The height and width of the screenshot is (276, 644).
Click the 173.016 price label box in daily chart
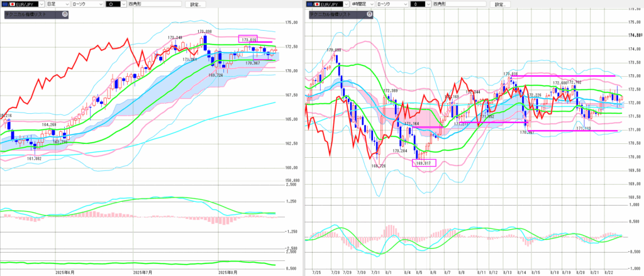point(249,40)
